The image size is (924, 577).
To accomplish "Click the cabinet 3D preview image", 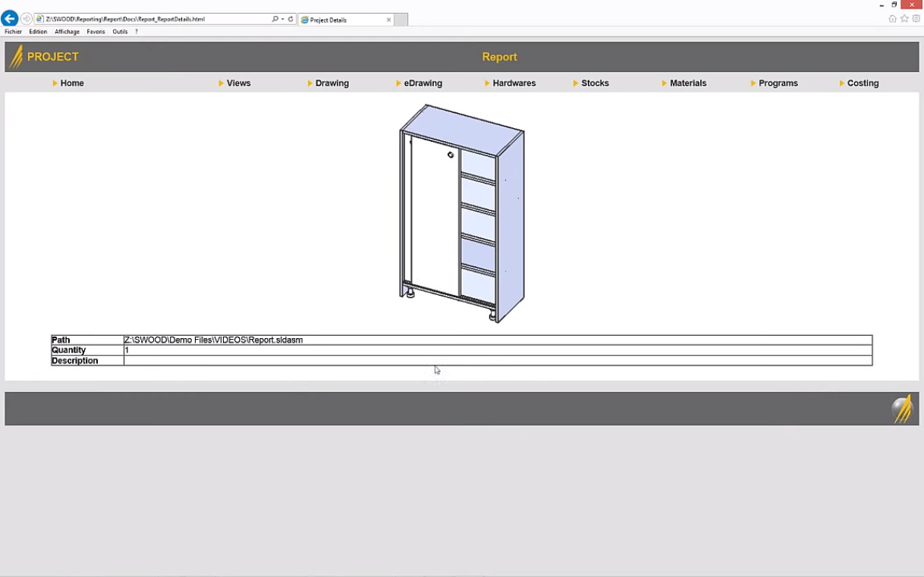I will (x=462, y=214).
